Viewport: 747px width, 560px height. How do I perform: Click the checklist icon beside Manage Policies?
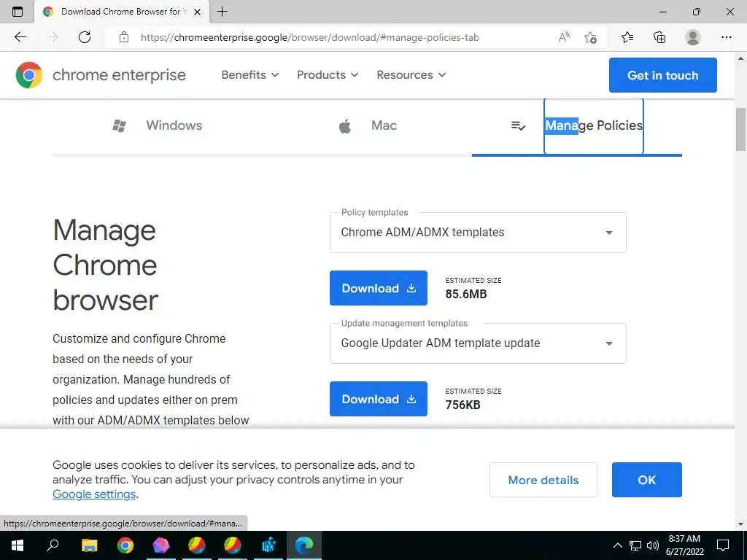point(518,125)
